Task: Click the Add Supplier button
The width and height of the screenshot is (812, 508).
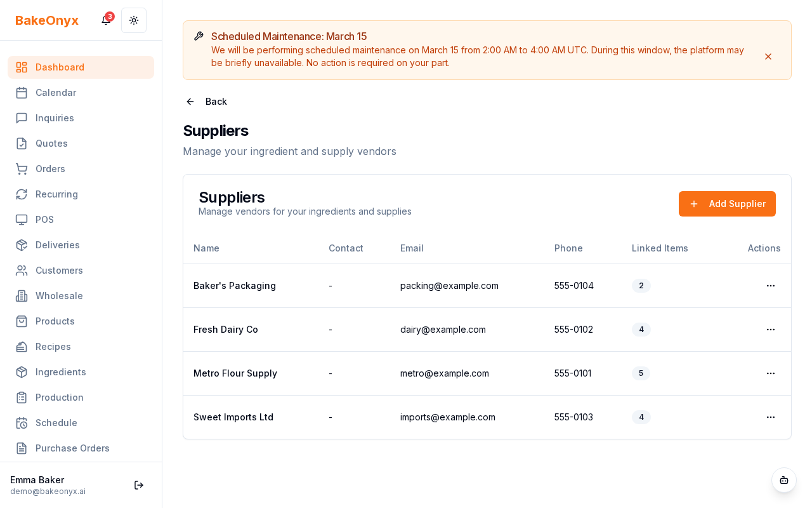Action: [x=727, y=204]
